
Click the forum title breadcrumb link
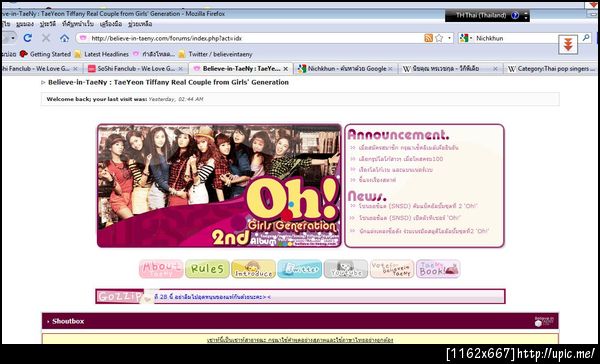[x=168, y=82]
